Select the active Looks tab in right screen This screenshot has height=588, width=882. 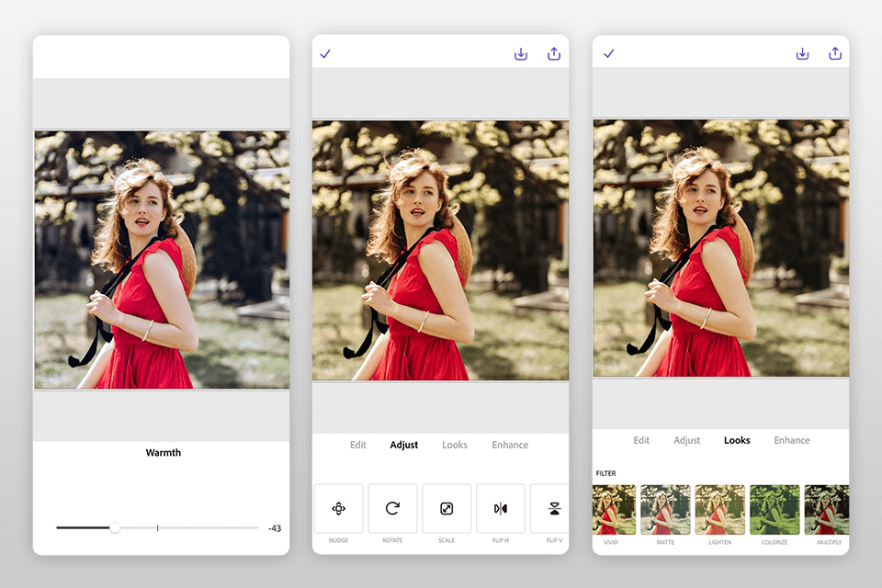pyautogui.click(x=737, y=440)
